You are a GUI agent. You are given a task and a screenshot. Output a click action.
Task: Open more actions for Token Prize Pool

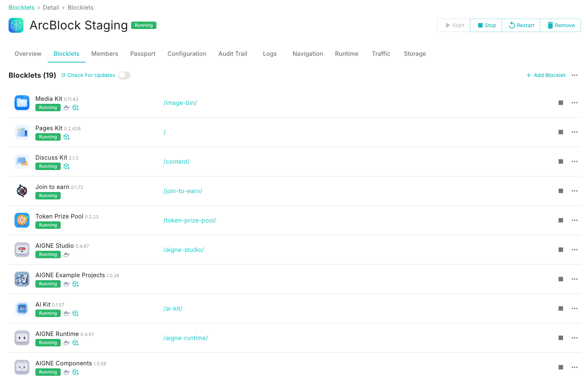click(575, 220)
